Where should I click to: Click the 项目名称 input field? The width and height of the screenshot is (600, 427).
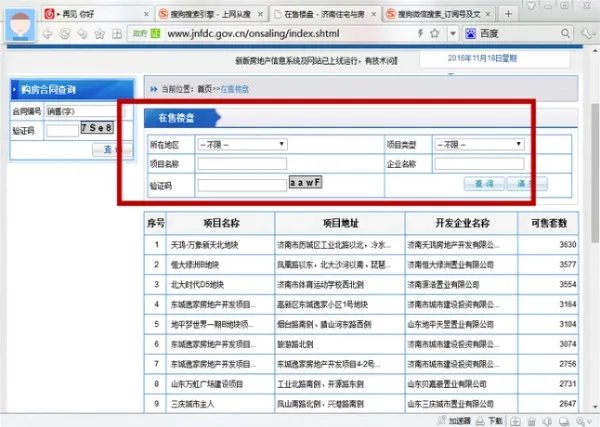pos(242,164)
